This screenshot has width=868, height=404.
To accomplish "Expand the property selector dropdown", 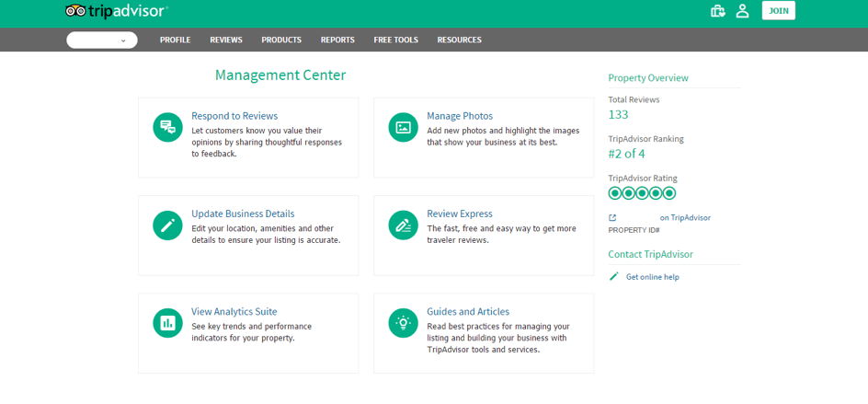I will (x=102, y=40).
